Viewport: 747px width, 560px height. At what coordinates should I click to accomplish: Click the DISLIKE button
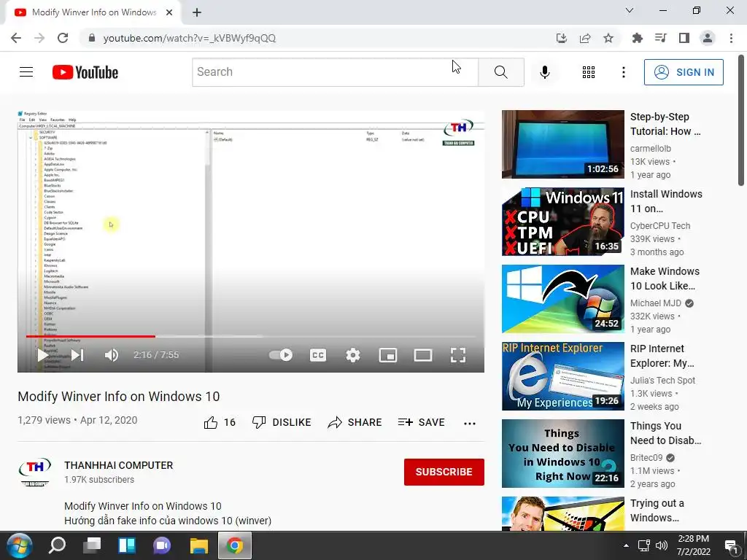pos(282,422)
